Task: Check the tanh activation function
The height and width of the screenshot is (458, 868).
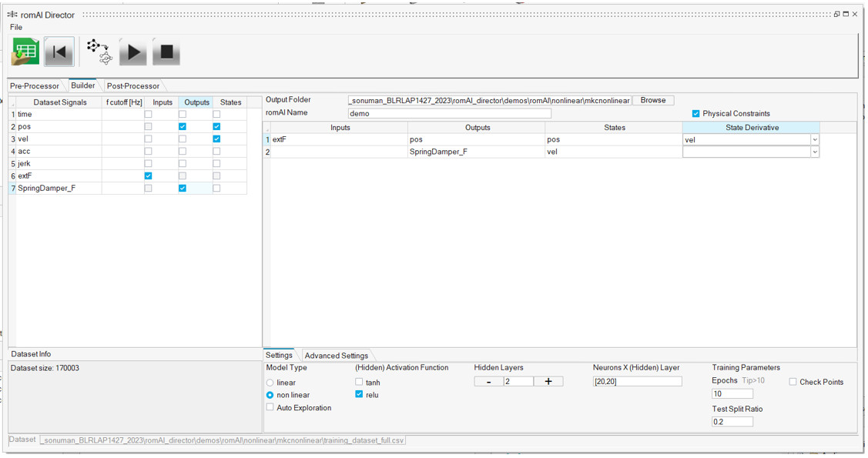Action: tap(359, 382)
